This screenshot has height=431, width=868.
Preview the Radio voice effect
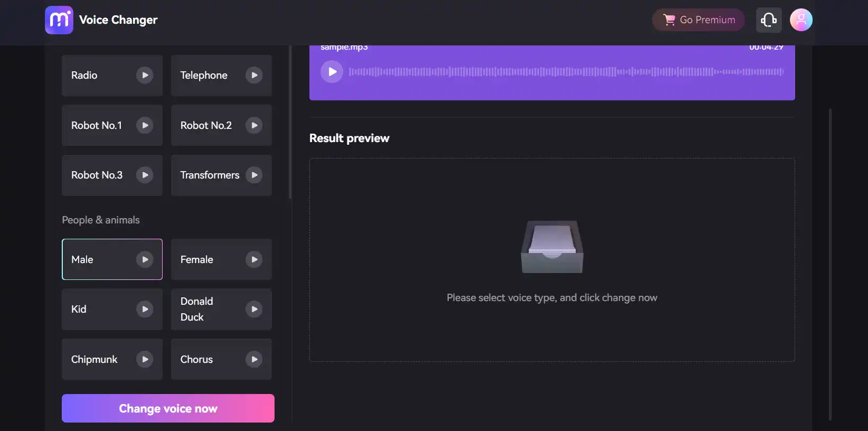point(145,76)
